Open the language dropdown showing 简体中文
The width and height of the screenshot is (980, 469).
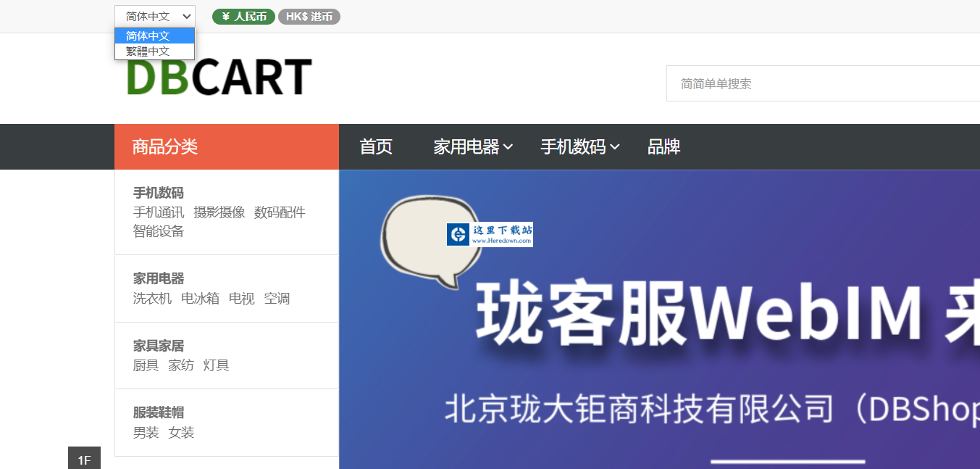click(x=154, y=16)
